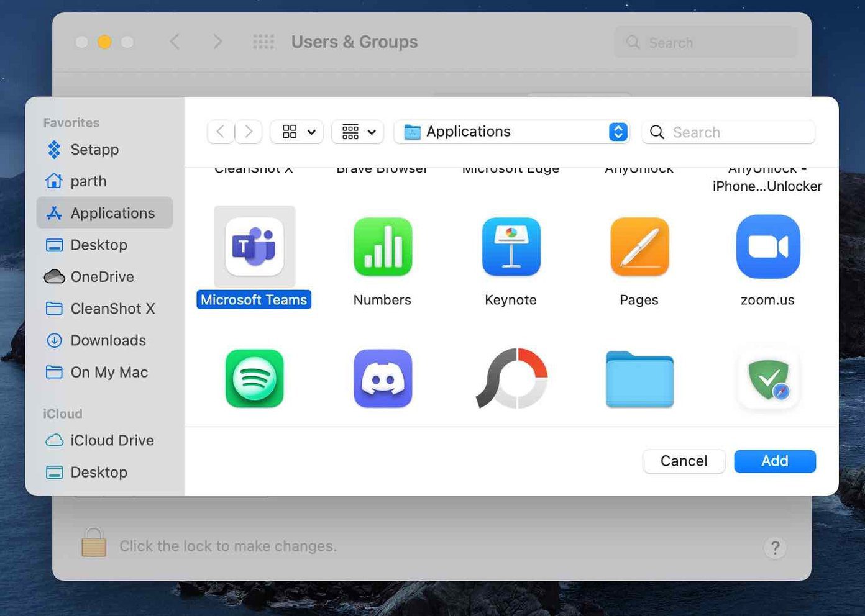Open the Applications location popup menu

512,132
